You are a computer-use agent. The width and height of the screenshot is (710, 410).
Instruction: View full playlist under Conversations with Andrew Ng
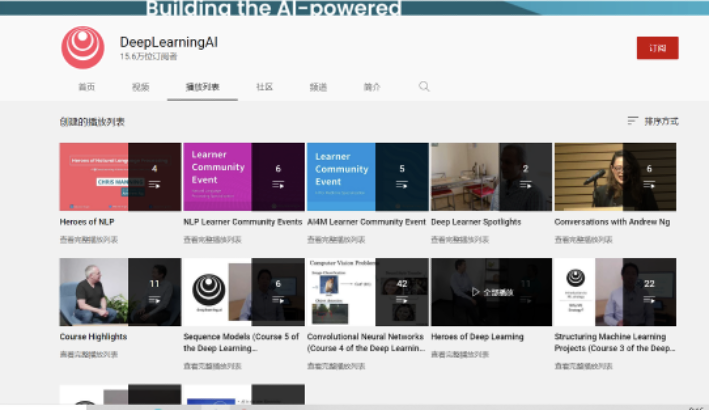click(583, 239)
